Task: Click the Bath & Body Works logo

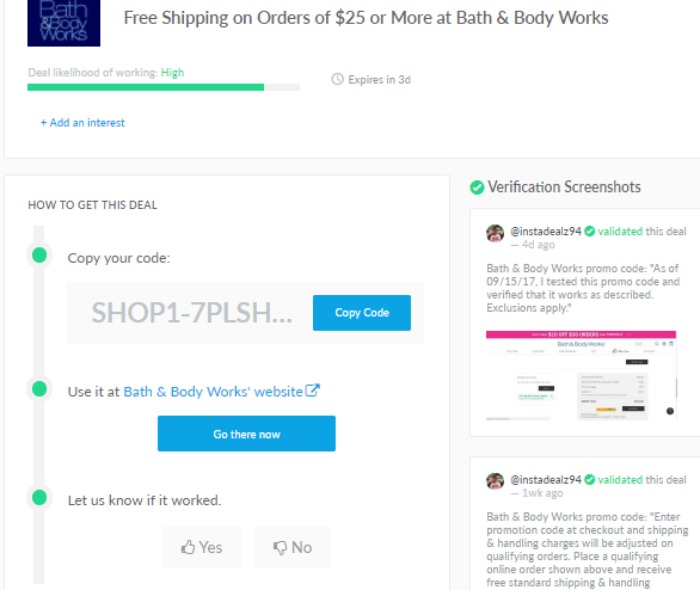Action: [x=64, y=22]
